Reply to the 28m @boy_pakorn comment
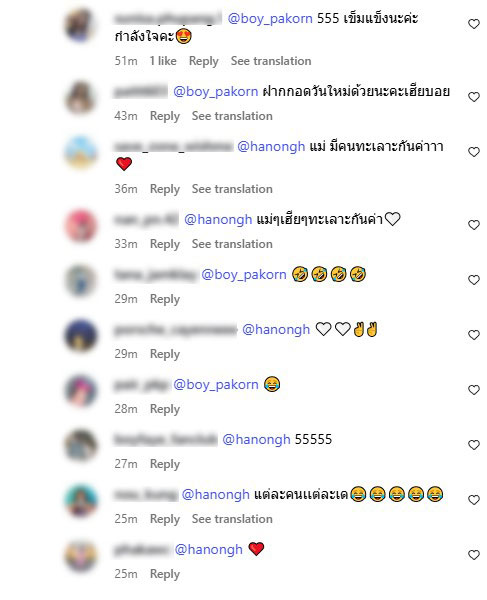This screenshot has height=600, width=487. [x=165, y=409]
